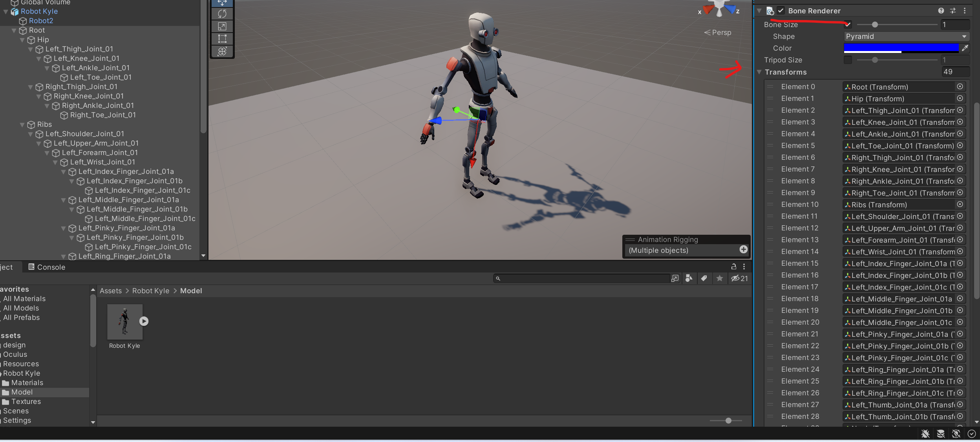Switch to the Console tab

point(47,267)
